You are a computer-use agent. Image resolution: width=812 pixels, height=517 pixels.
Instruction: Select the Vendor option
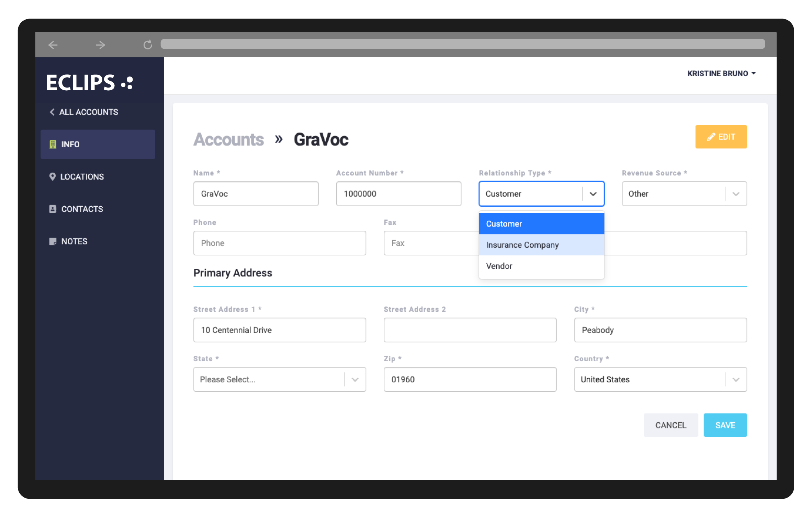coord(541,266)
